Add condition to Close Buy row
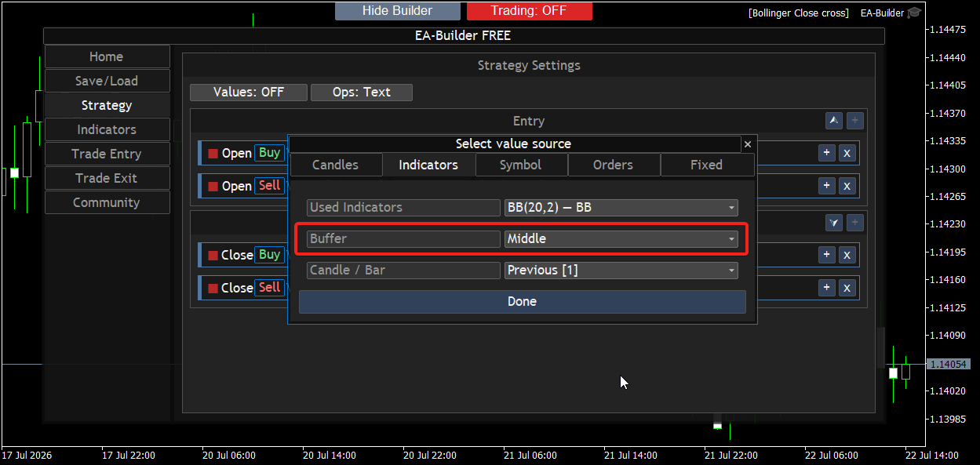 pos(826,255)
